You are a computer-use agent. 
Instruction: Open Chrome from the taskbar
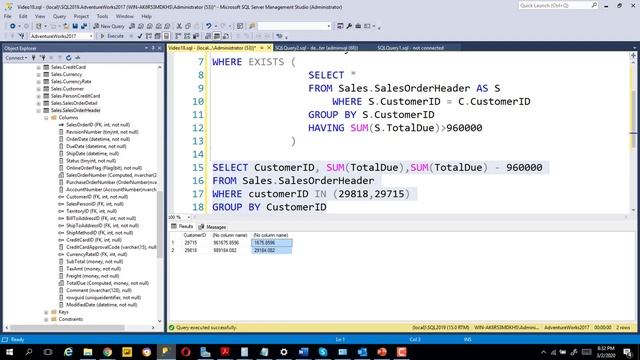[107, 352]
